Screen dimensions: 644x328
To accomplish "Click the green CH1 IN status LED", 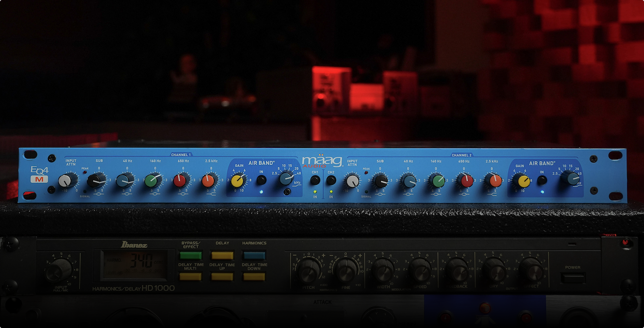I will click(x=315, y=192).
